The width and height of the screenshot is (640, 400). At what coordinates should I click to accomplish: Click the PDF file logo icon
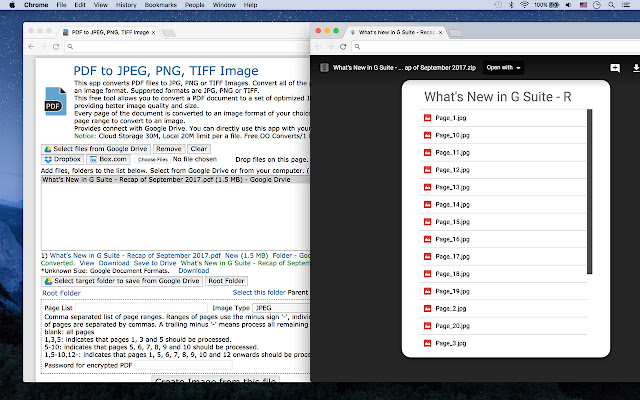56,101
